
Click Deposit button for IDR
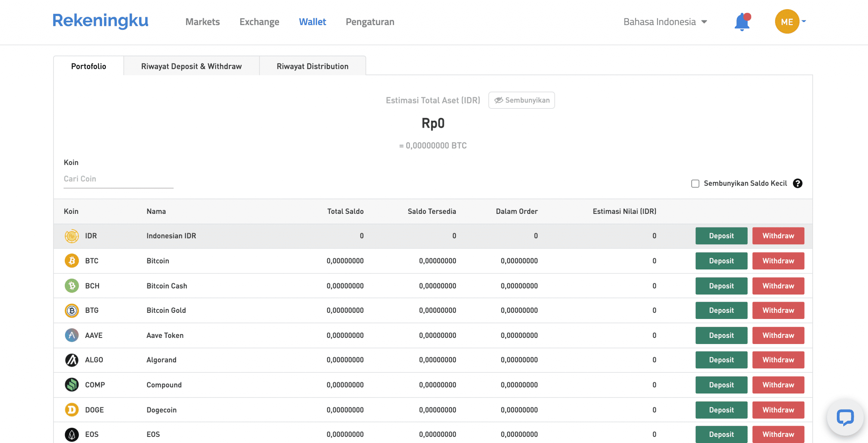tap(721, 236)
